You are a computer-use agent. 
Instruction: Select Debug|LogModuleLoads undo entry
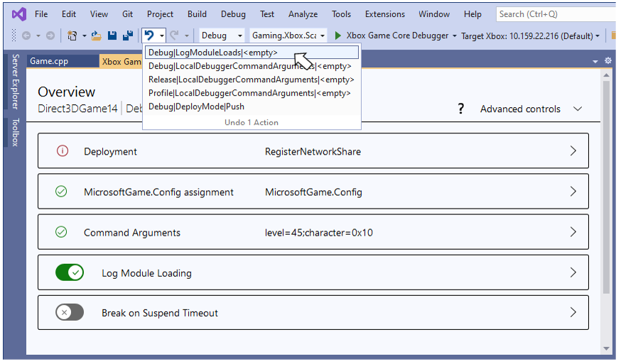point(252,53)
